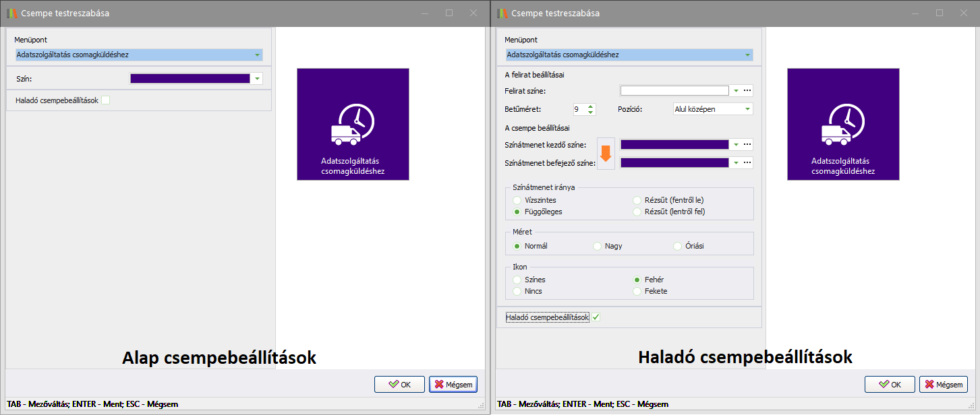Enable the unticked Haladó csempebeállítások checkbox

point(105,100)
